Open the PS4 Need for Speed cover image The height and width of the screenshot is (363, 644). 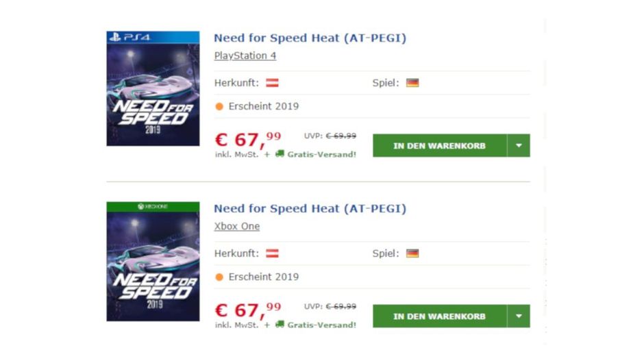[153, 88]
